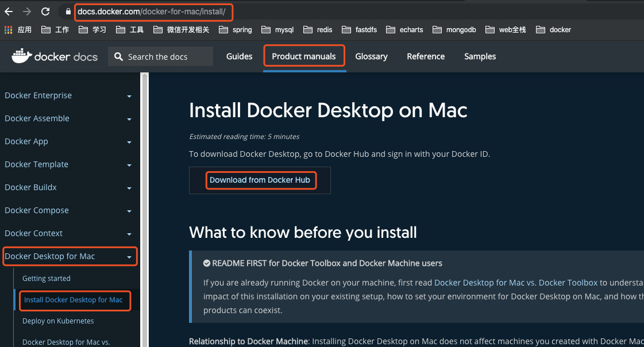Viewport: 644px width, 347px height.
Task: Open the Apps grid bookmark icon
Action: coord(8,29)
